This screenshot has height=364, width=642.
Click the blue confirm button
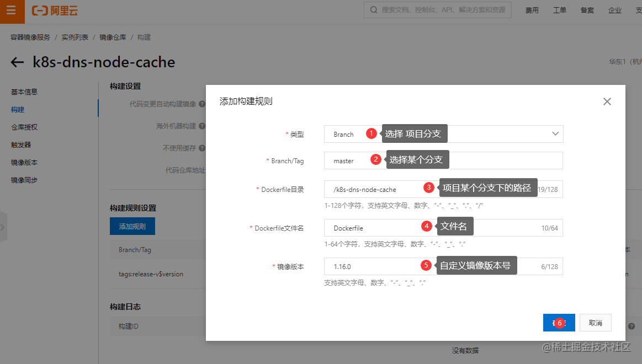click(x=559, y=323)
